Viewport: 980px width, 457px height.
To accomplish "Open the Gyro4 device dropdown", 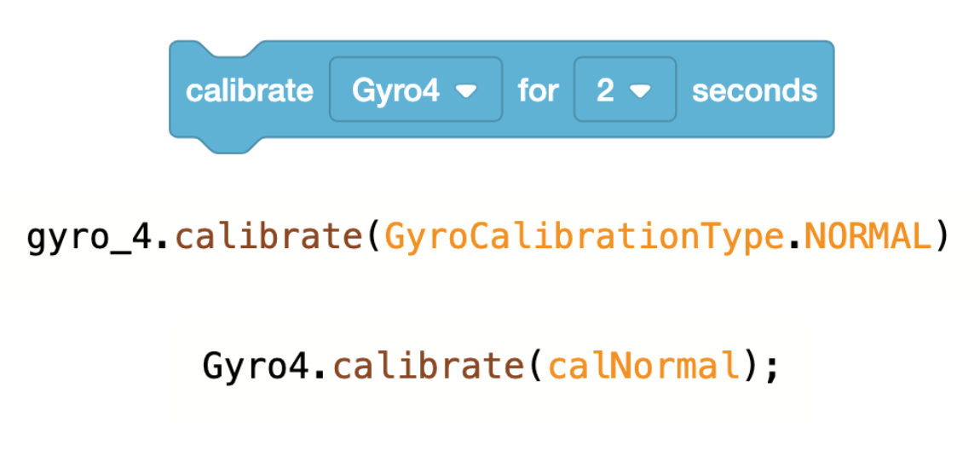I will (x=416, y=89).
